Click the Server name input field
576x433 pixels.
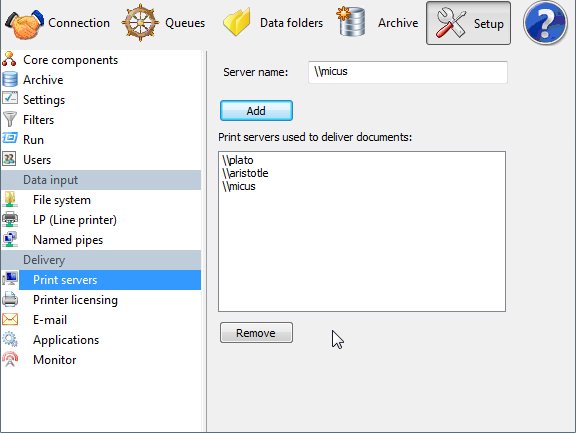tap(408, 72)
